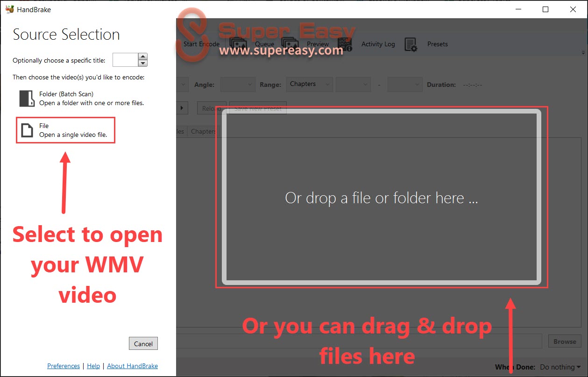The height and width of the screenshot is (377, 588).
Task: Open the start chapter dropdown
Action: [x=353, y=85]
